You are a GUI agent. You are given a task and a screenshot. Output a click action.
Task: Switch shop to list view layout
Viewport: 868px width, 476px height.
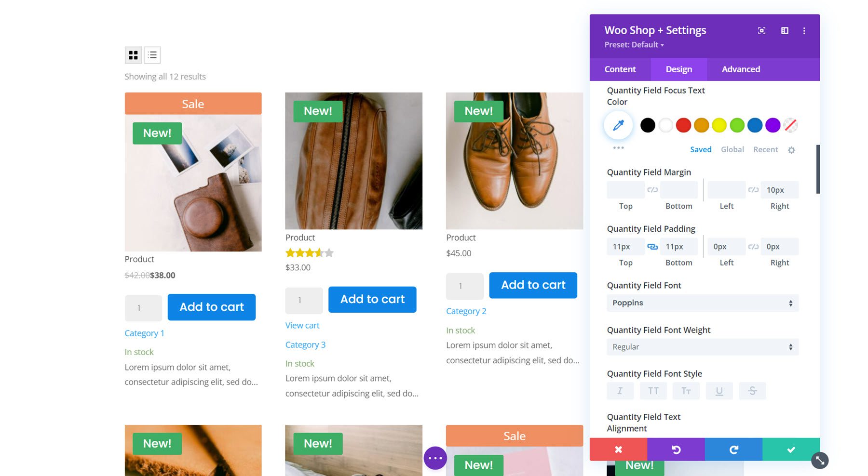(152, 55)
